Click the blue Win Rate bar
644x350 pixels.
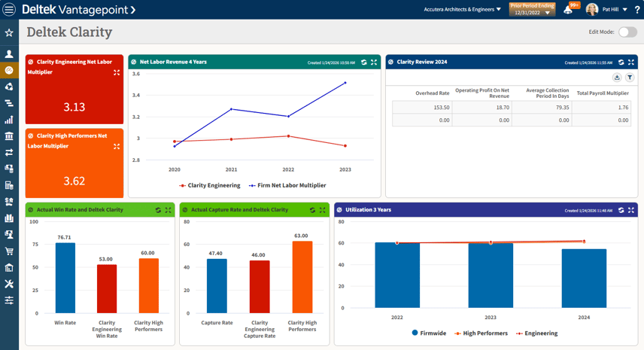65,278
